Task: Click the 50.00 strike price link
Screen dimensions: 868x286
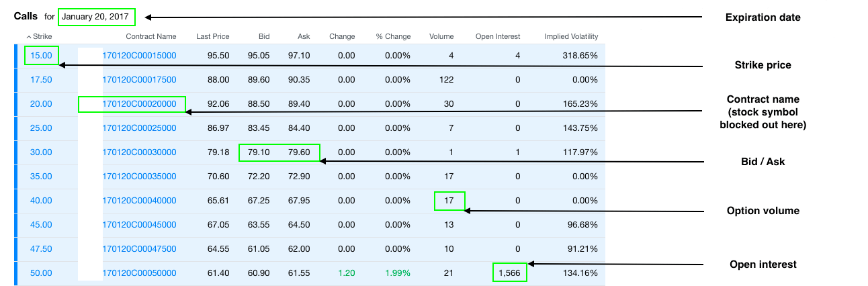Action: (x=41, y=273)
